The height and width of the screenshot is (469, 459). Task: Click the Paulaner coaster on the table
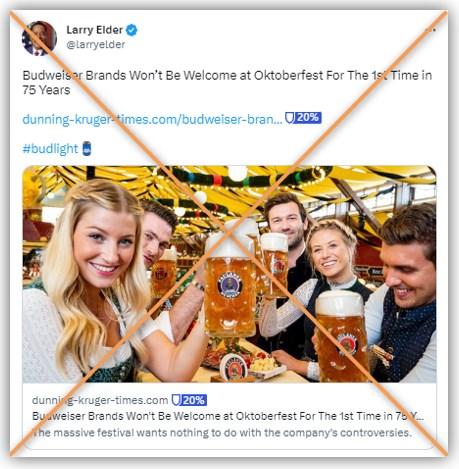234,367
